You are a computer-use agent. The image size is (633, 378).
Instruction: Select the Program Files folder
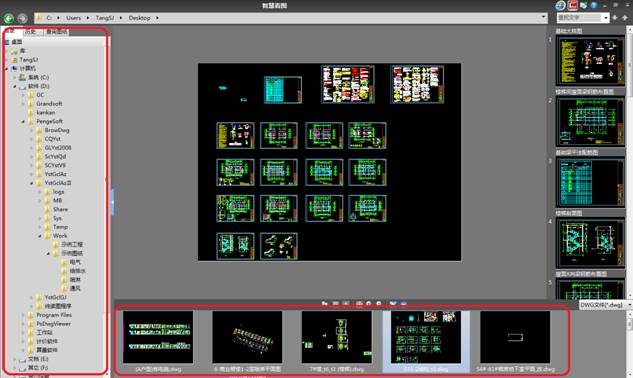(x=54, y=315)
